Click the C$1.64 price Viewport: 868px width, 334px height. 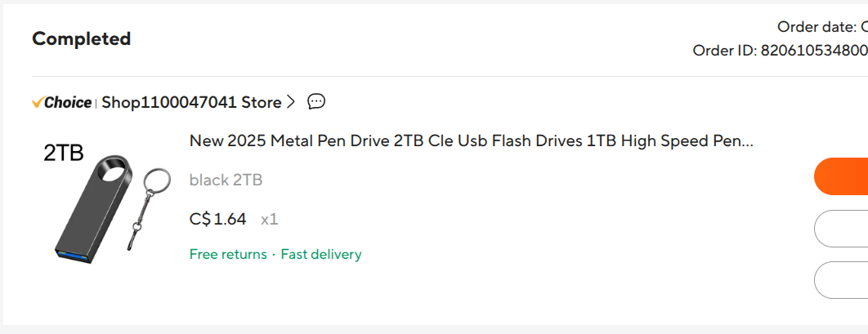coord(217,220)
